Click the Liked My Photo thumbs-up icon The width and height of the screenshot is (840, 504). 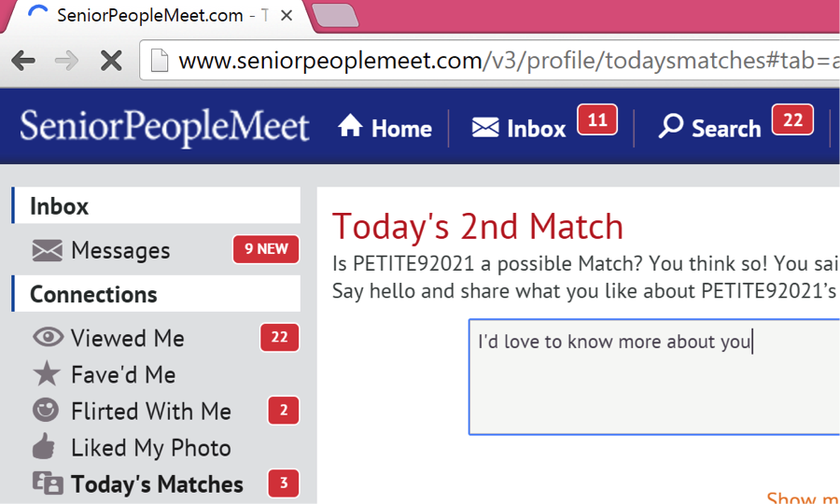(45, 446)
